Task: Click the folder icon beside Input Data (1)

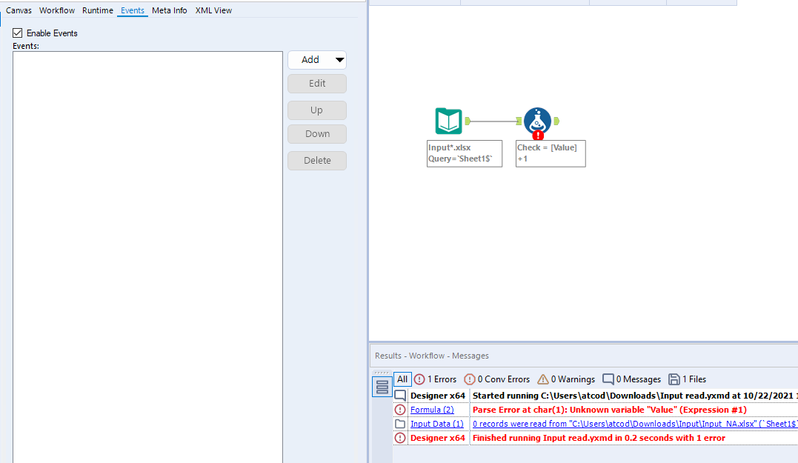Action: (x=400, y=424)
